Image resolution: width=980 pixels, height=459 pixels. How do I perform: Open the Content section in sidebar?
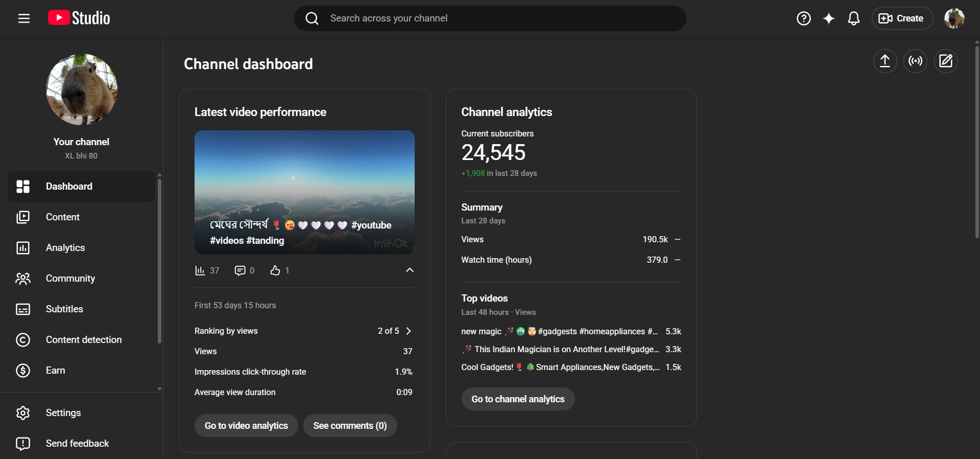63,217
